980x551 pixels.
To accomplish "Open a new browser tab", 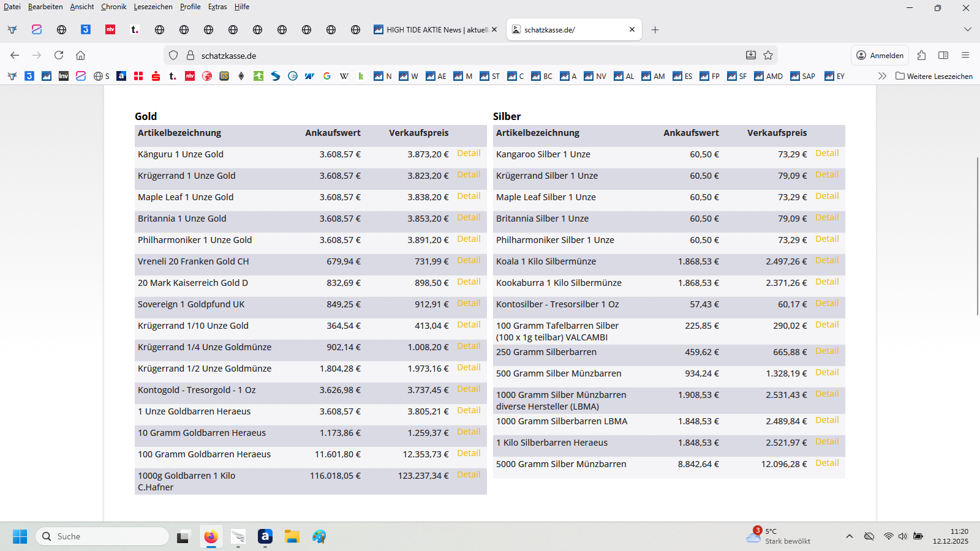I will (655, 29).
